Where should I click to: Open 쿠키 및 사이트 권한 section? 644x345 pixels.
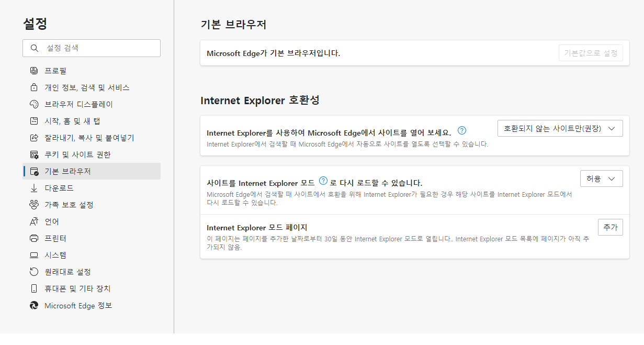pos(92,154)
